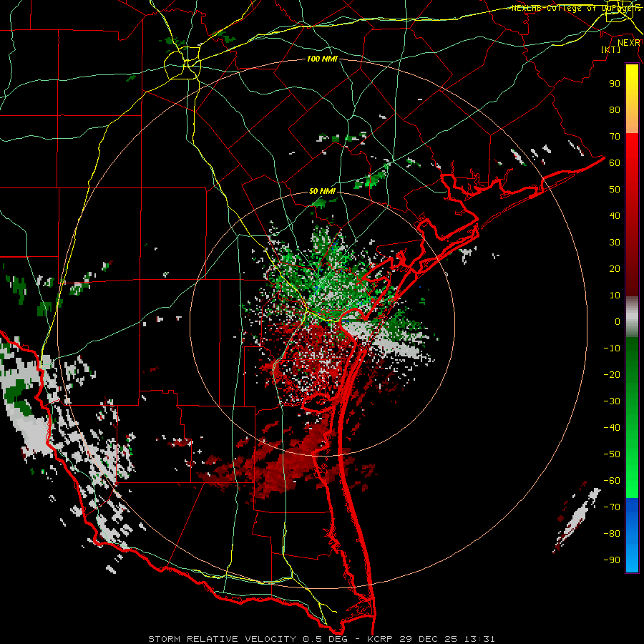
Task: Click the red outbound segment of color bar
Action: coord(632,215)
